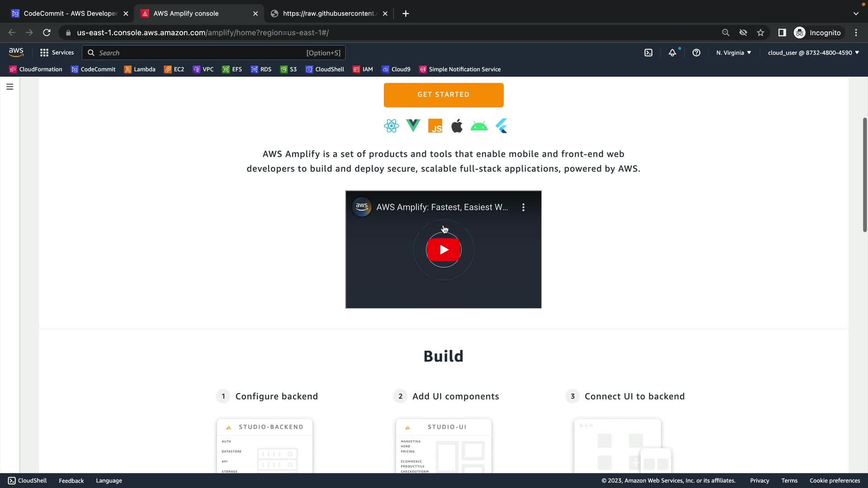Expand the cloud_user account dropdown
Image resolution: width=868 pixels, height=488 pixels.
click(x=813, y=53)
